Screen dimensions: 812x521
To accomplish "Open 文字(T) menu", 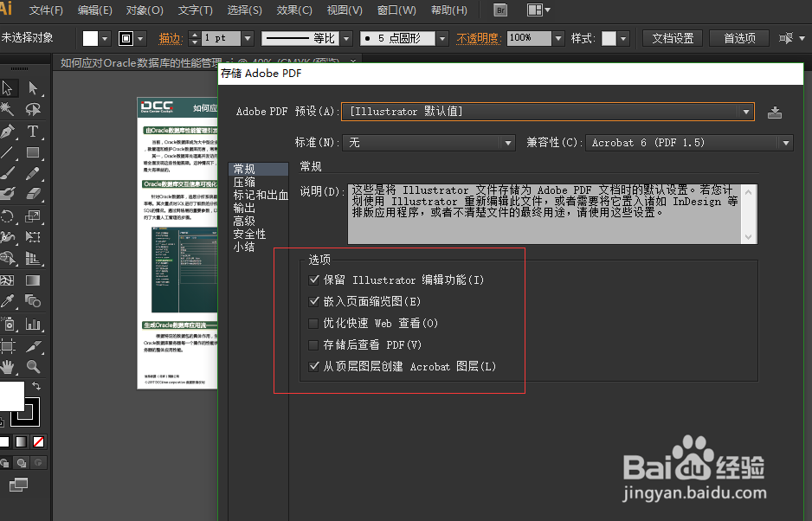I will [x=196, y=10].
